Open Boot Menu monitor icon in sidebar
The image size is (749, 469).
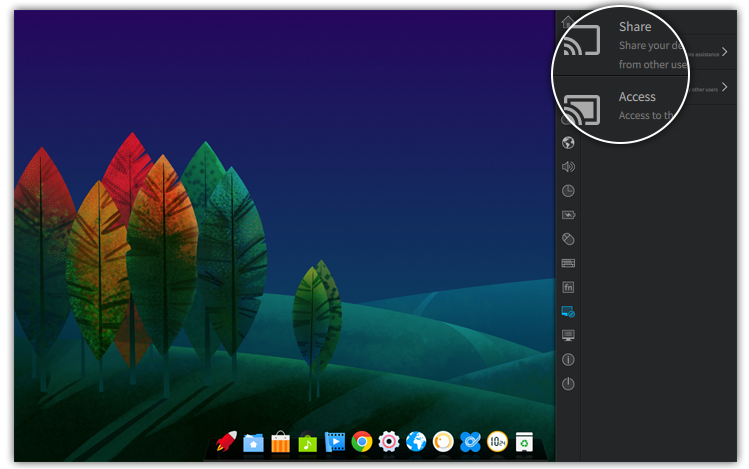pos(568,335)
